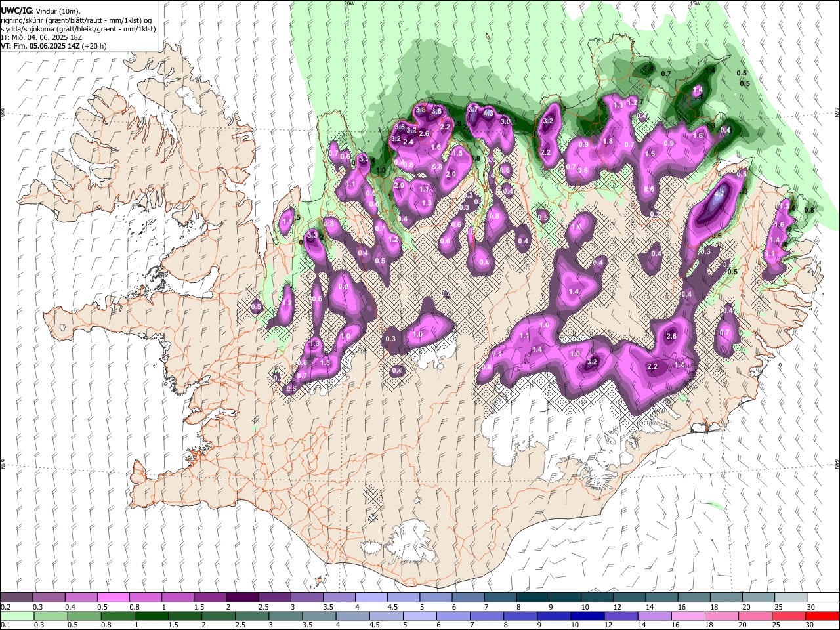Pick the 12 violet swatch in the rain scale
Viewport: 840px width, 630px height.
621,616
